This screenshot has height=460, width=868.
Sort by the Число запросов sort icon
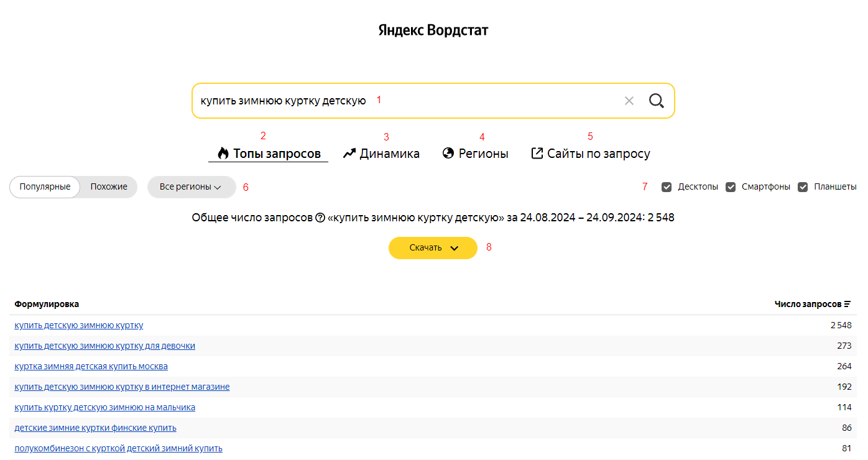847,304
